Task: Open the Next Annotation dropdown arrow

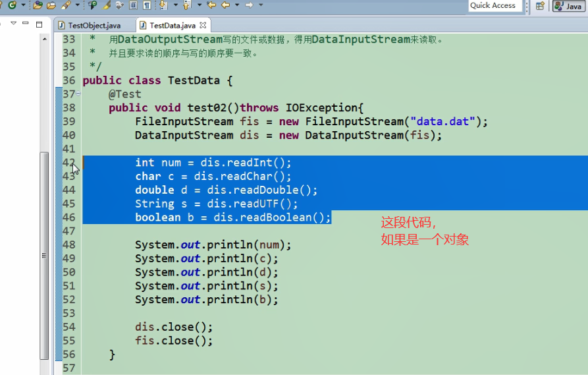Action: 176,5
